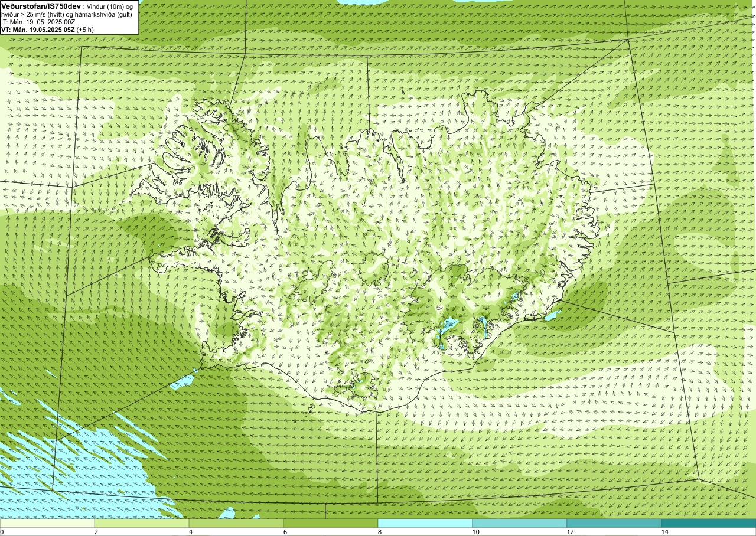Click the pale yellow 0–2 legend swatch

(47, 523)
